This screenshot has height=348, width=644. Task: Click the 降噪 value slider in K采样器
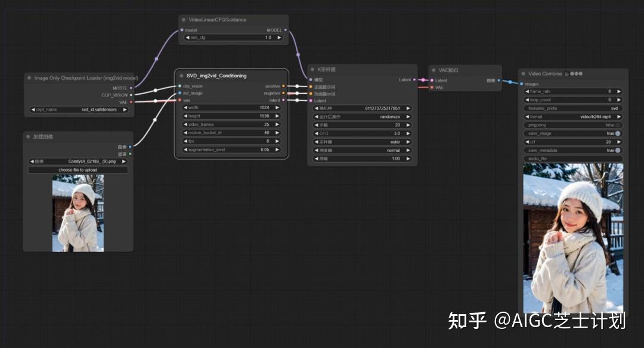[x=361, y=159]
